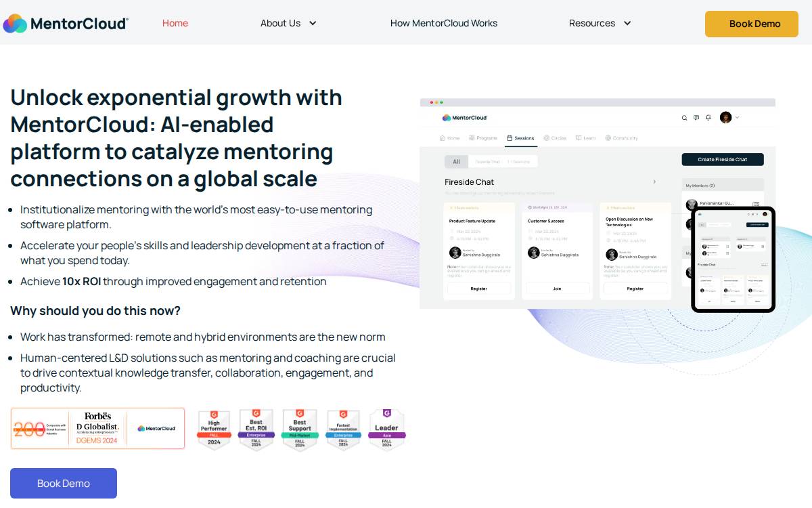Select the Home tab in product preview
The image size is (812, 508).
[449, 138]
